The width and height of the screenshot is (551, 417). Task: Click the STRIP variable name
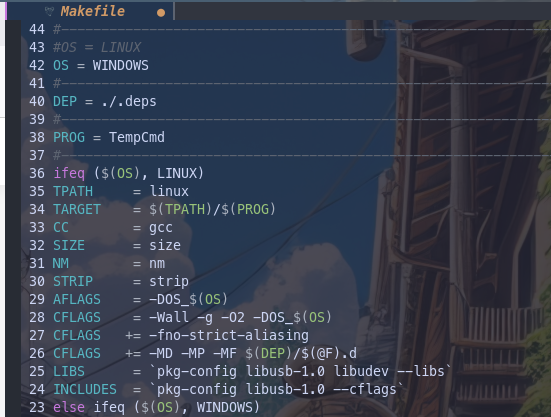click(x=73, y=281)
